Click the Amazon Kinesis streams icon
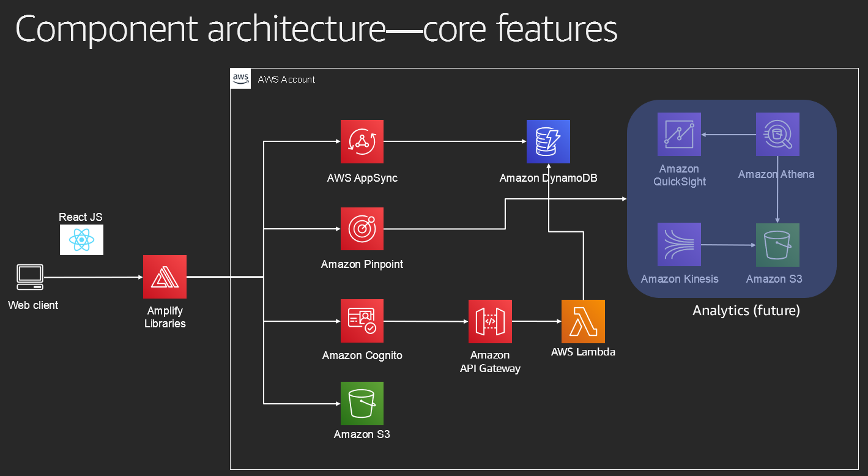This screenshot has width=868, height=476. (x=679, y=245)
